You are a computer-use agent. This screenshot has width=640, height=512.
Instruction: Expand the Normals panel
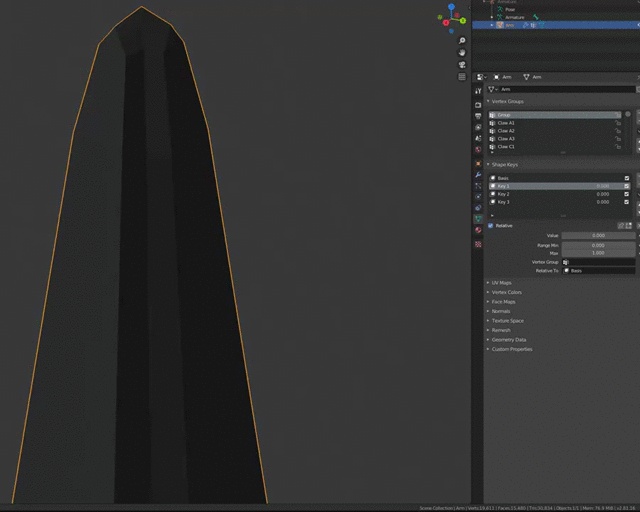click(x=488, y=311)
